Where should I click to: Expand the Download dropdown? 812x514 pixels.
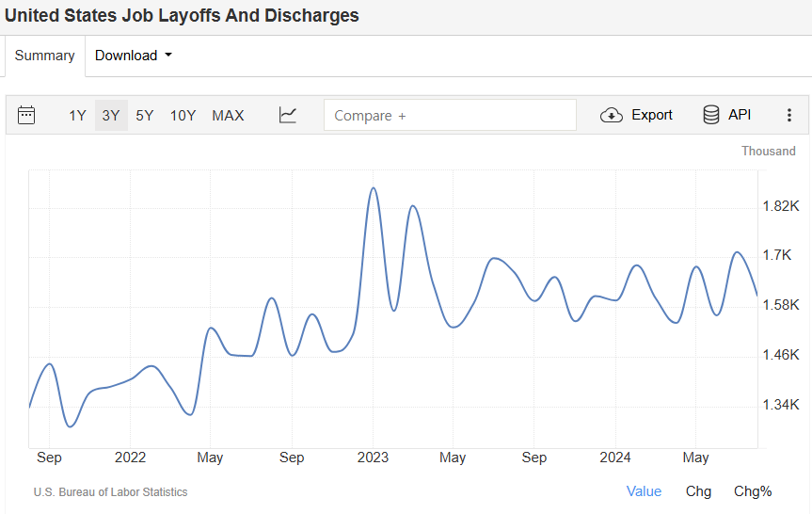coord(126,56)
